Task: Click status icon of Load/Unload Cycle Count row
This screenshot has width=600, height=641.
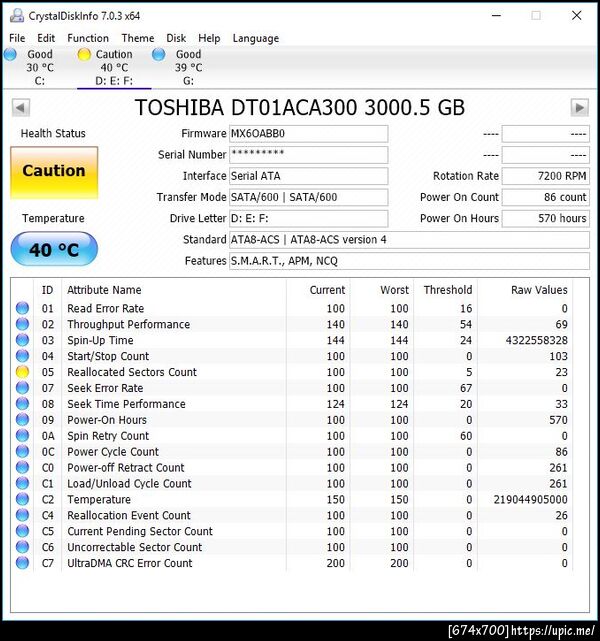Action: point(22,483)
